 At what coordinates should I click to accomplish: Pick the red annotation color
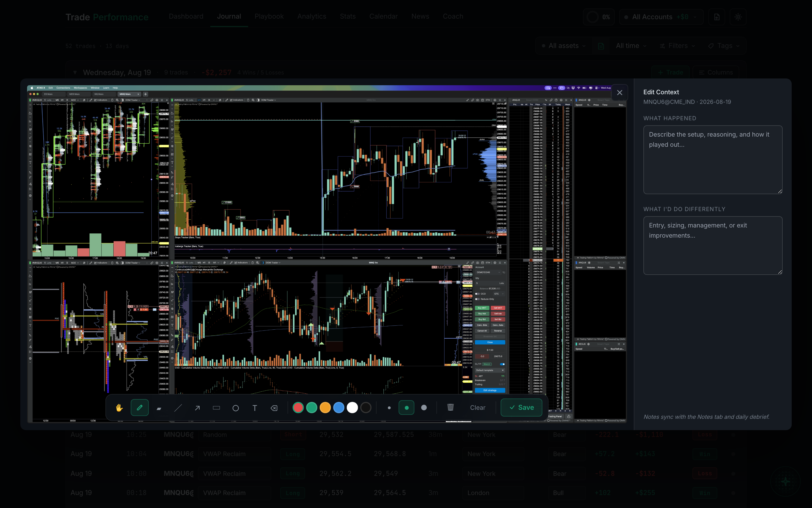pos(298,408)
